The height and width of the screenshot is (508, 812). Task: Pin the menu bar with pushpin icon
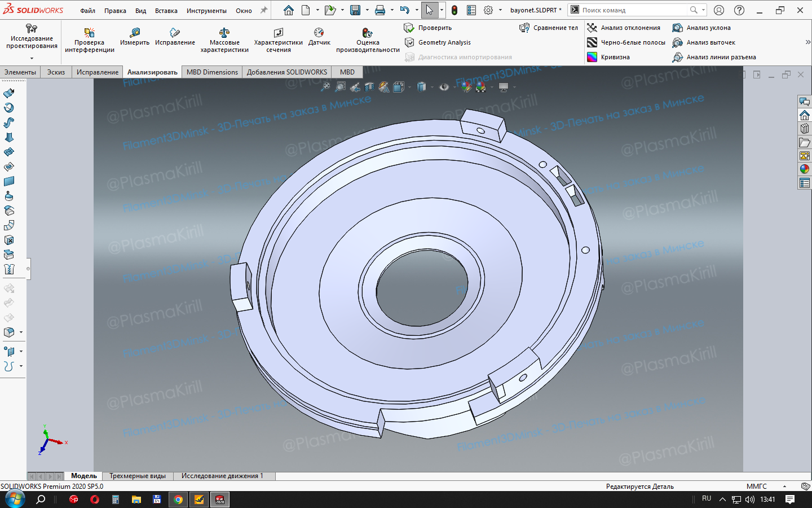(263, 10)
